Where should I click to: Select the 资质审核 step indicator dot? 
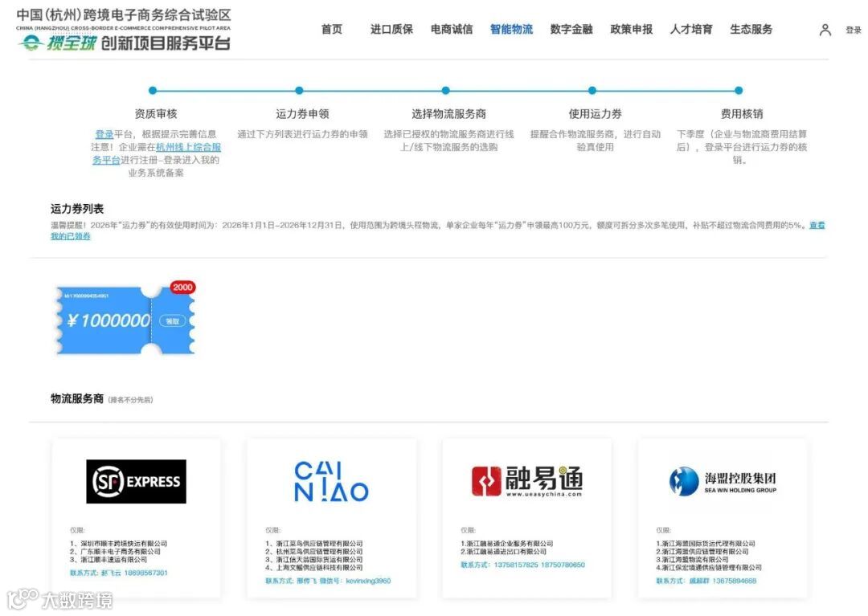click(153, 91)
